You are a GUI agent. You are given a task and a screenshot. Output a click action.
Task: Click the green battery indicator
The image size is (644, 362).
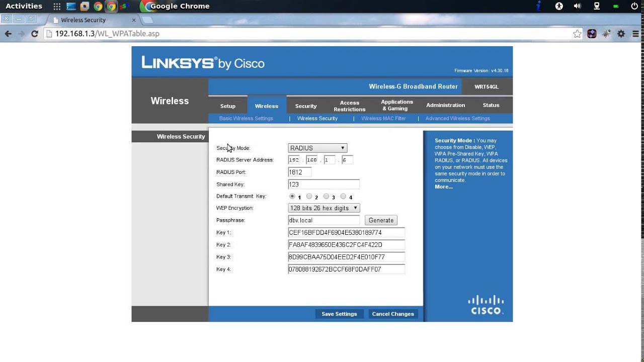pyautogui.click(x=616, y=7)
